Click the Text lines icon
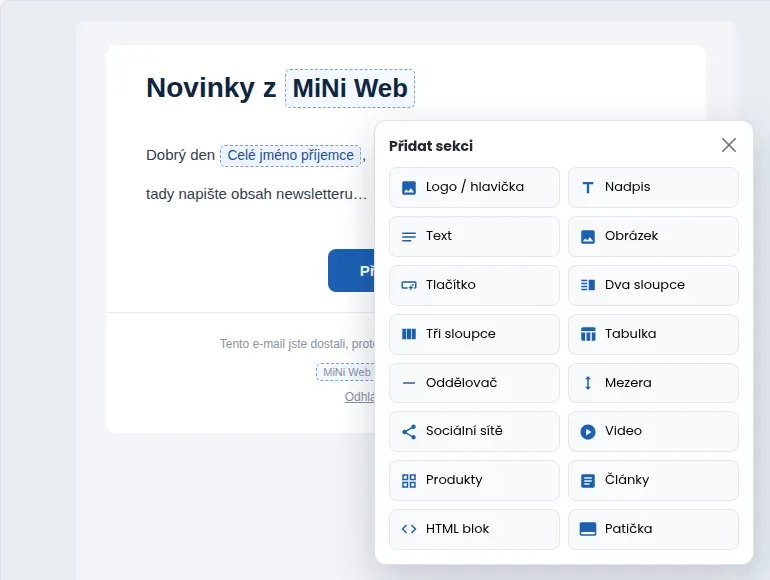770x580 pixels. coord(409,237)
